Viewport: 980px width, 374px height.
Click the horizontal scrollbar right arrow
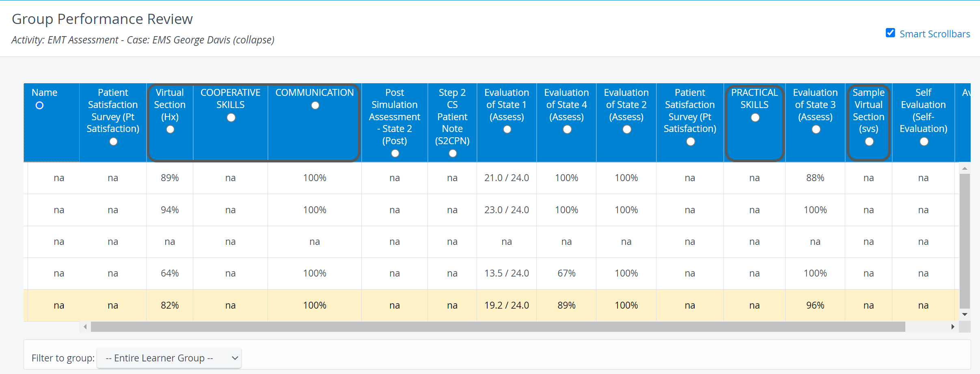(x=952, y=327)
